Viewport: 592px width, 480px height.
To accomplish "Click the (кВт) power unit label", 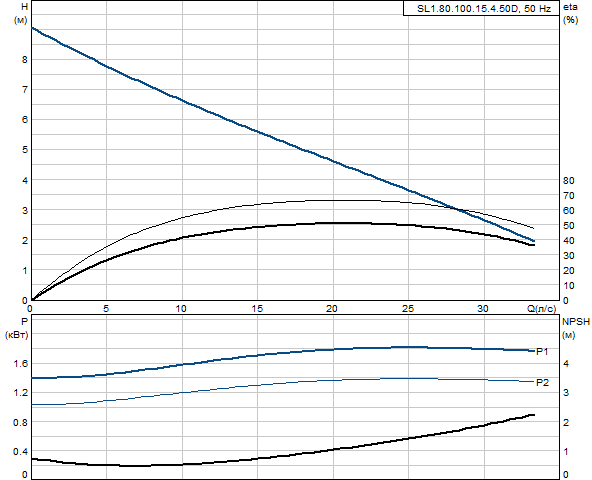I will point(17,335).
